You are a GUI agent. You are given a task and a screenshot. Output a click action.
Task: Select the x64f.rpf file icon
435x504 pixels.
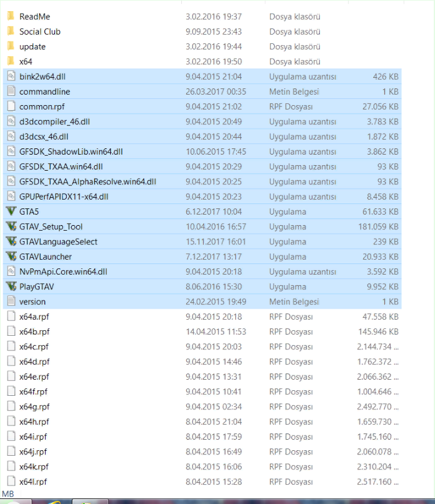(11, 391)
